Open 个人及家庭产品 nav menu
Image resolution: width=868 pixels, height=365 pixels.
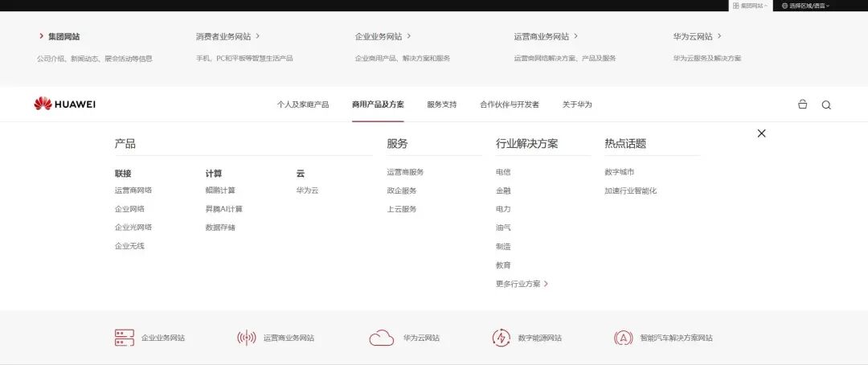coord(303,105)
